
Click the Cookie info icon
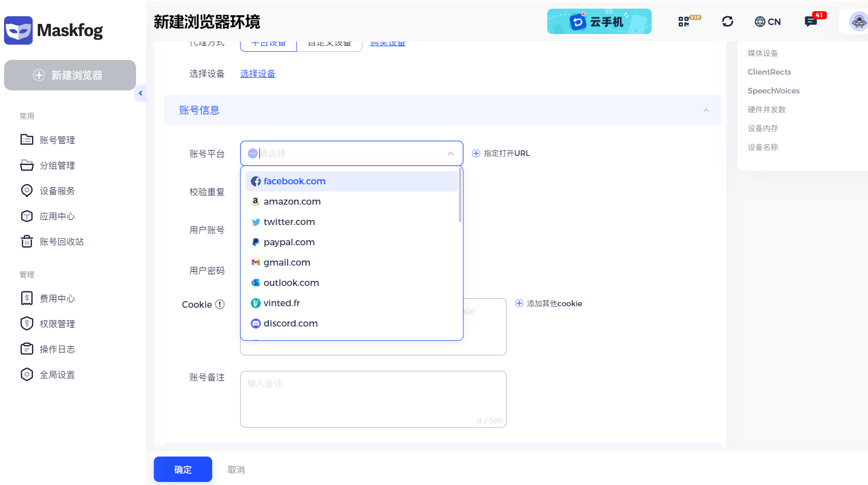pos(220,304)
